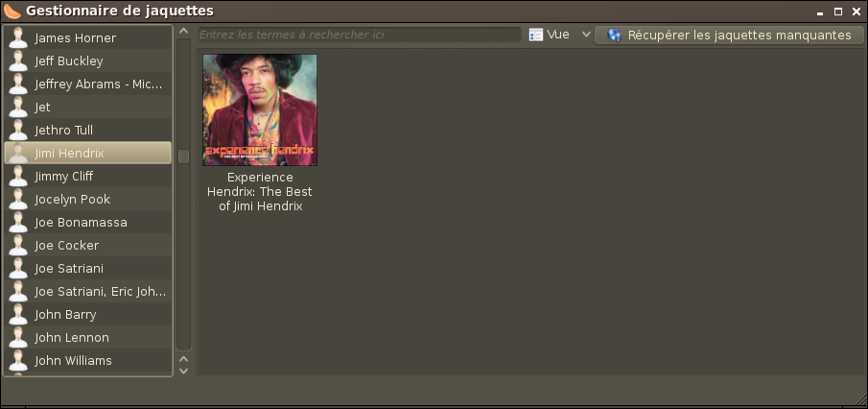Select the Experience Hendrix album cover

click(260, 110)
